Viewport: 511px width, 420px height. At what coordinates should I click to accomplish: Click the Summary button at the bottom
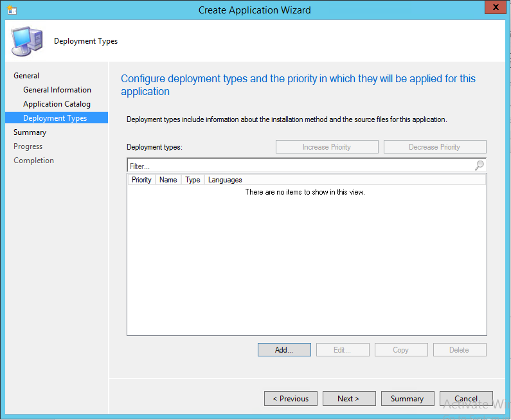407,399
